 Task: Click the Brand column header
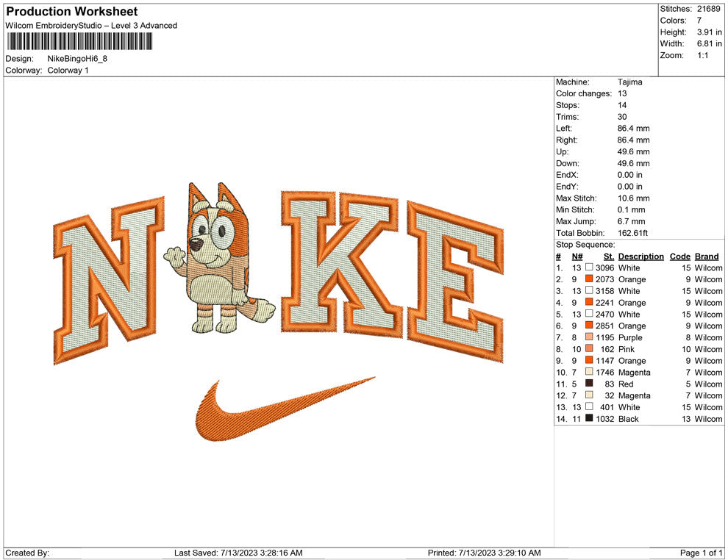tap(707, 256)
